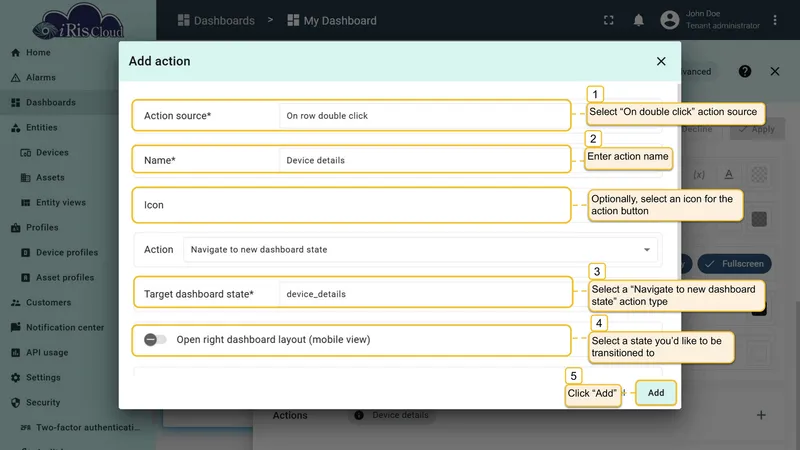Viewport: 800px width, 450px height.
Task: Open Alarms in the sidebar
Action: coord(40,78)
